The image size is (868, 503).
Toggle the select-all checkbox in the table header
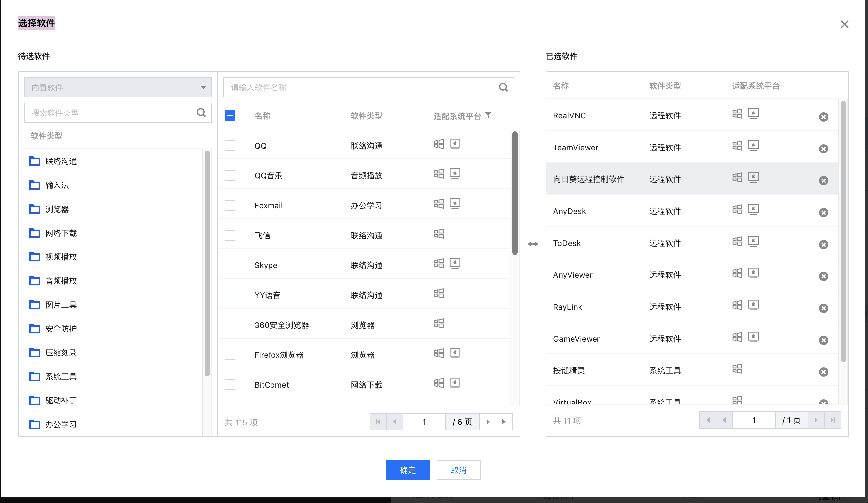pyautogui.click(x=230, y=115)
